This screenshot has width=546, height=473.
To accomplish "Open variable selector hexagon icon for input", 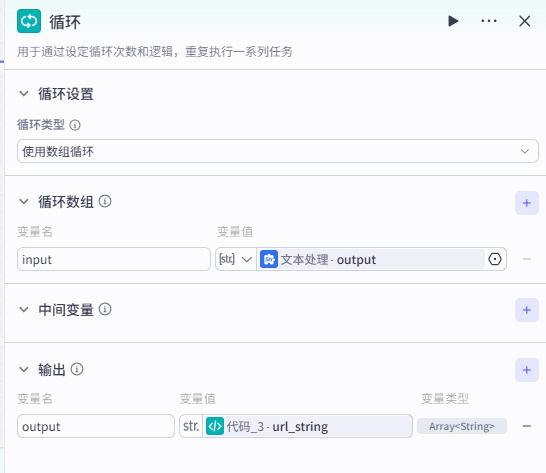I will tap(495, 259).
